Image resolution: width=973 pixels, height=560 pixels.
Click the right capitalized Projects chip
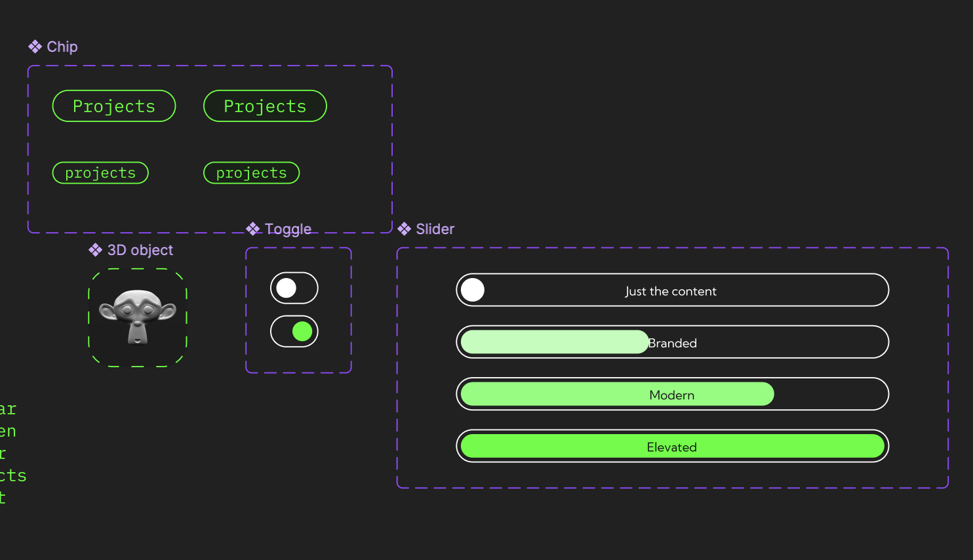click(265, 106)
